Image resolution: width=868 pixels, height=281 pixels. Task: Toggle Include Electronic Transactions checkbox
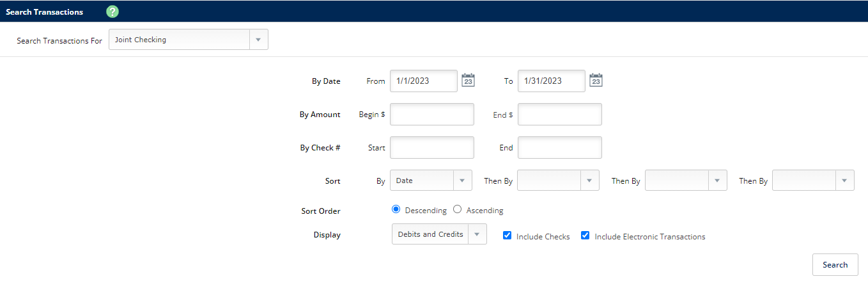pos(585,236)
